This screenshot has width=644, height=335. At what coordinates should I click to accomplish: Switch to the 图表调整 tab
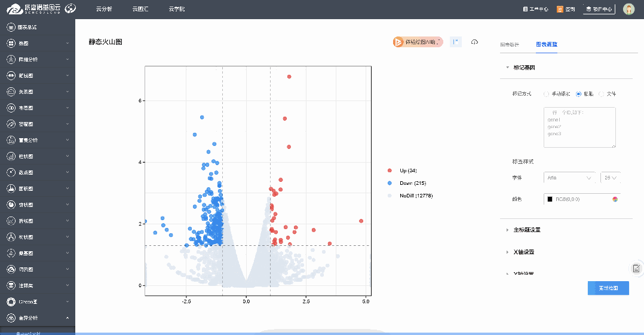(x=546, y=45)
